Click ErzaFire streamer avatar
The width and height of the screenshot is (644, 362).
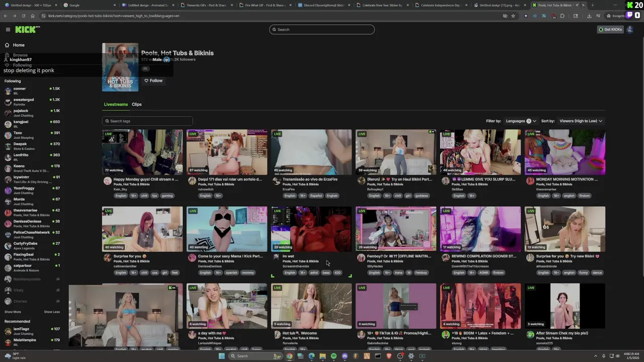tap(276, 182)
